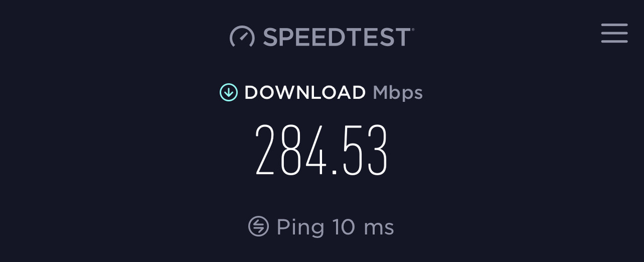Click the Speedtest gauge logo icon
Screen dimensions: 644x262
click(242, 37)
